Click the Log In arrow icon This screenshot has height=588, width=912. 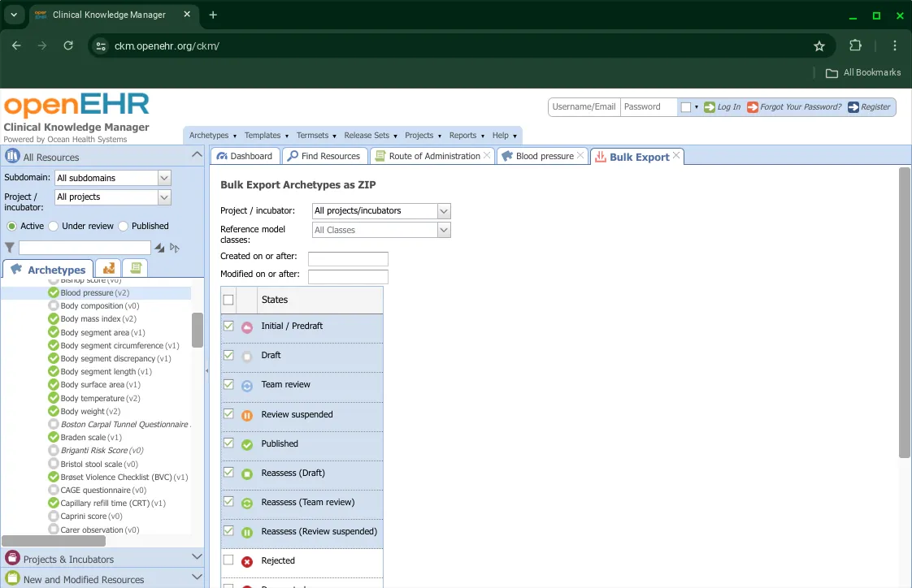coord(710,107)
